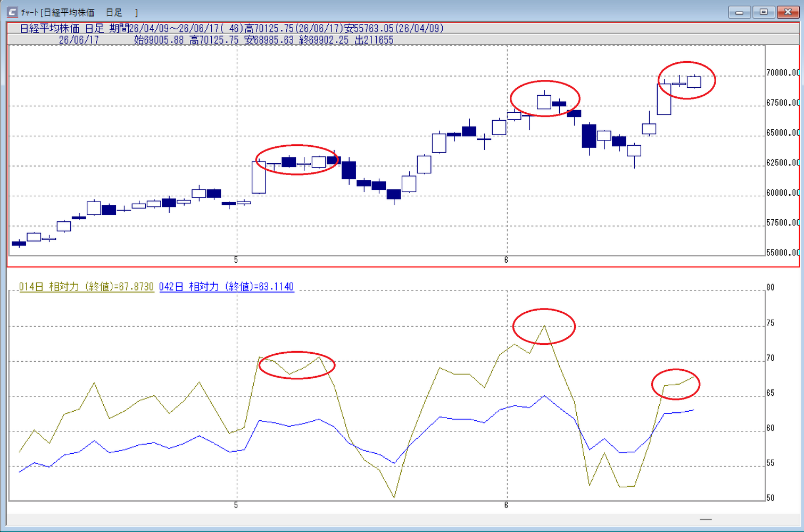Click month label 5 under the RSI chart
Viewport: 804px width, 532px height.
coord(236,505)
